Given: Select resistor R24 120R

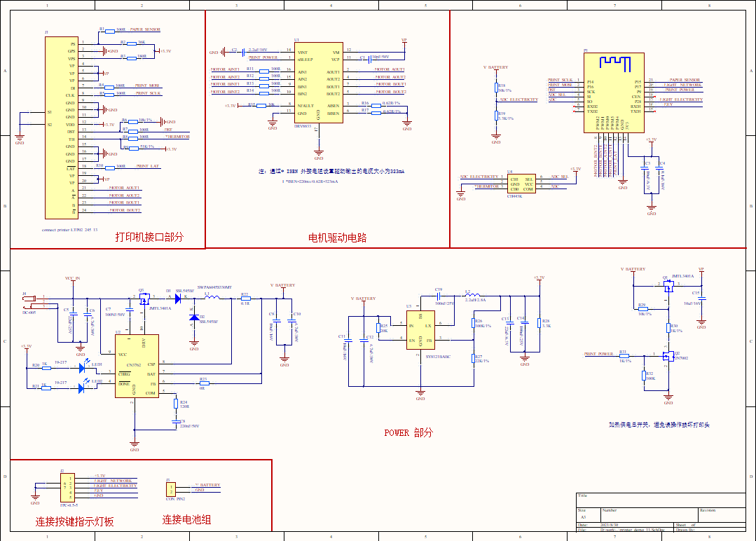Looking at the screenshot, I should (176, 404).
